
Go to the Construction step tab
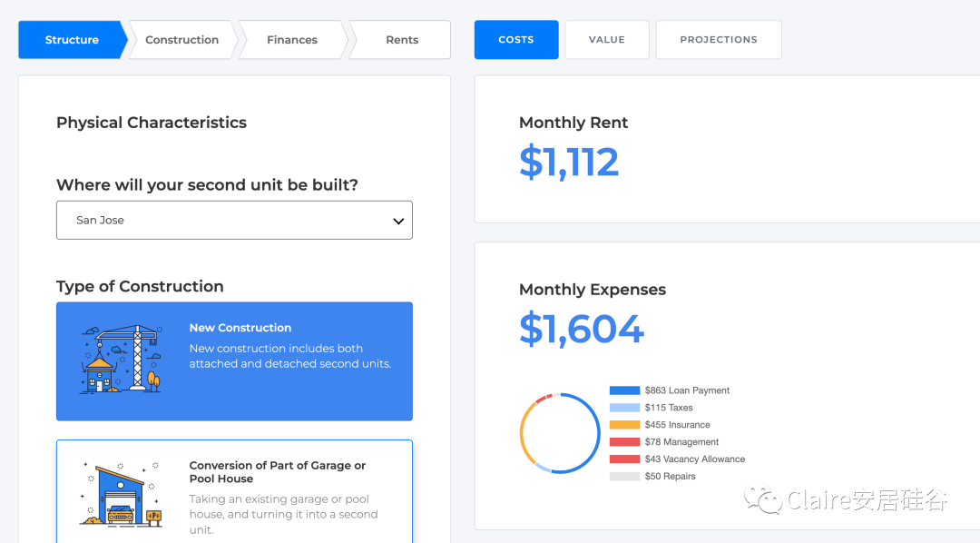pyautogui.click(x=181, y=39)
